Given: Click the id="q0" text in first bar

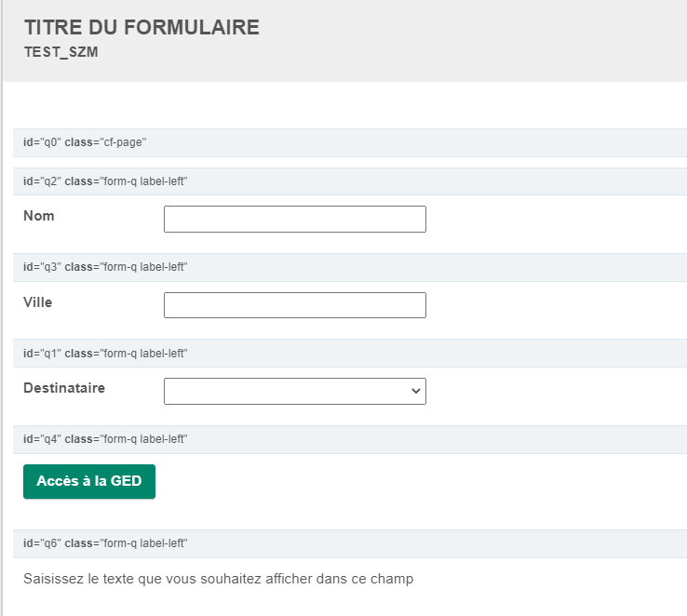Looking at the screenshot, I should click(42, 142).
